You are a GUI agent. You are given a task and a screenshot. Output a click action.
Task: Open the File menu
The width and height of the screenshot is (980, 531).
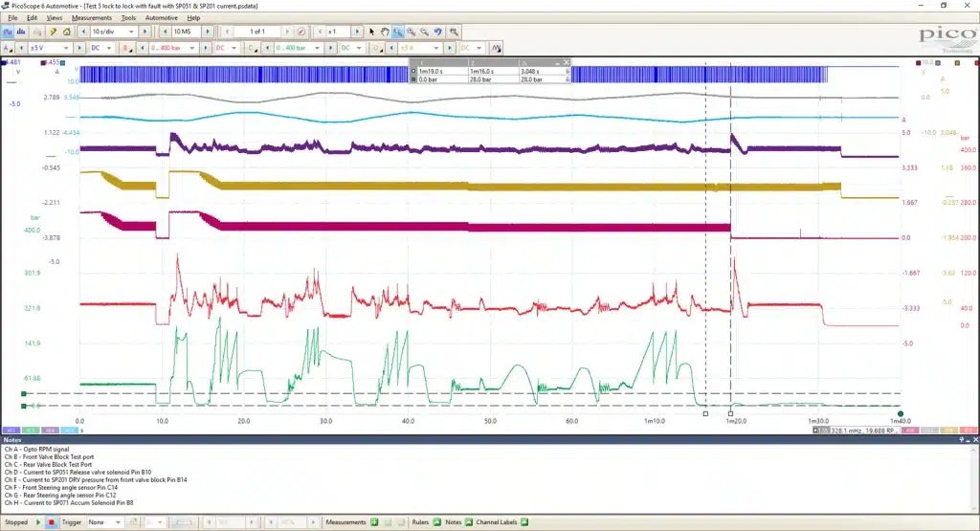pos(12,18)
